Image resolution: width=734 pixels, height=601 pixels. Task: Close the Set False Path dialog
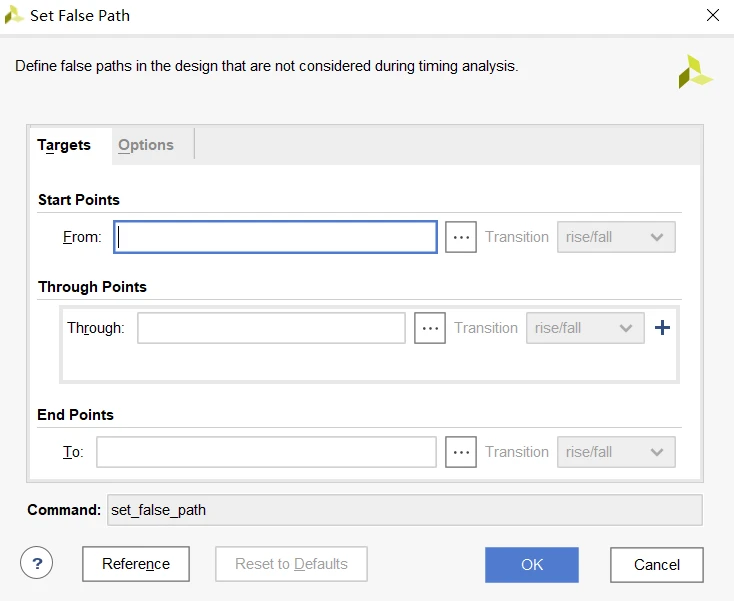712,15
